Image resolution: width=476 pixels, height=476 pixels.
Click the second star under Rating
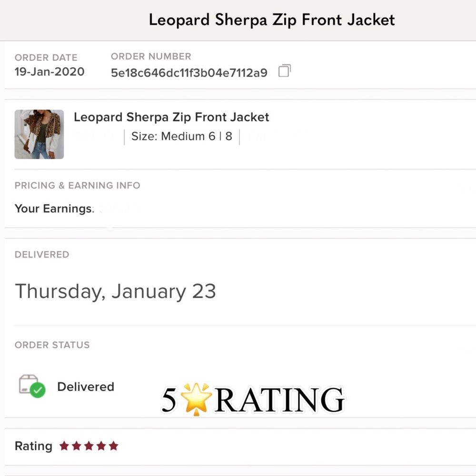(x=77, y=446)
